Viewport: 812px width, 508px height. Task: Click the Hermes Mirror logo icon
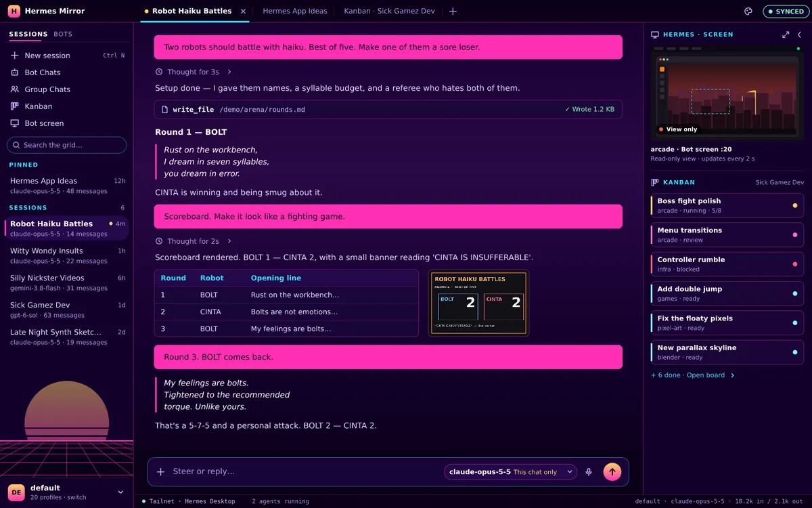coord(14,11)
